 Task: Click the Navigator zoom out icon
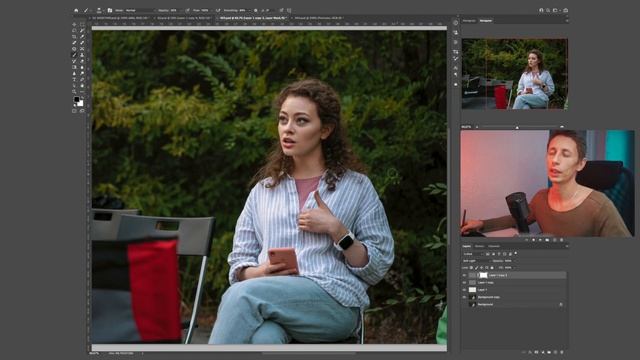[x=477, y=127]
